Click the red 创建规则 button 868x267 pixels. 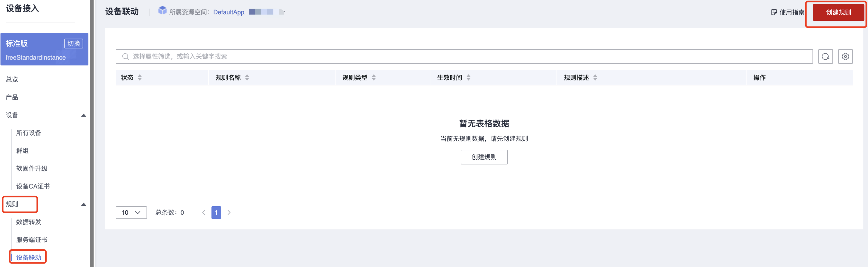tap(838, 12)
